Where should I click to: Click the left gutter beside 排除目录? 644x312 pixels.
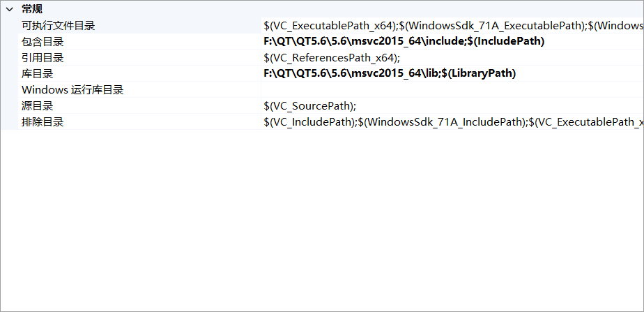point(10,122)
